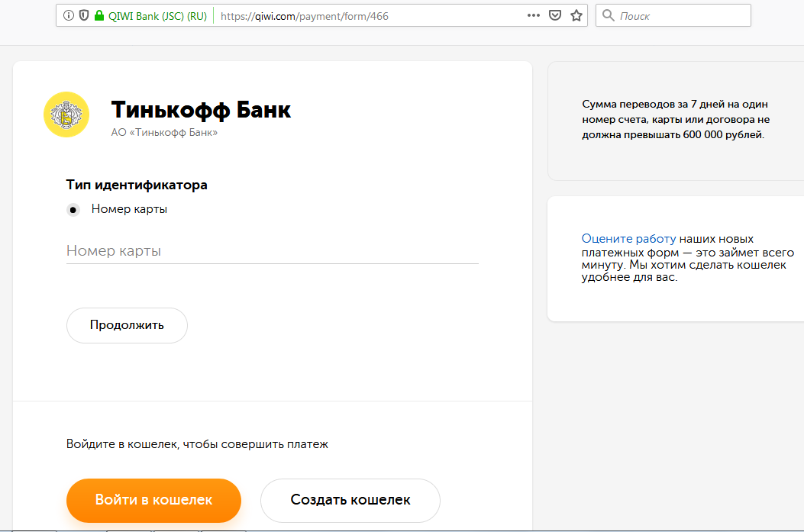Save page with the Pocket icon
The image size is (804, 532).
click(x=555, y=15)
